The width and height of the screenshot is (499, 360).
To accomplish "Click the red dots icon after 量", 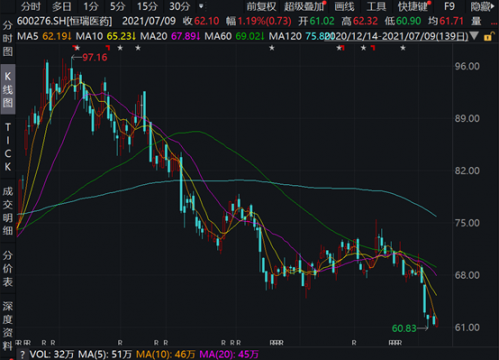I will pyautogui.click(x=494, y=23).
